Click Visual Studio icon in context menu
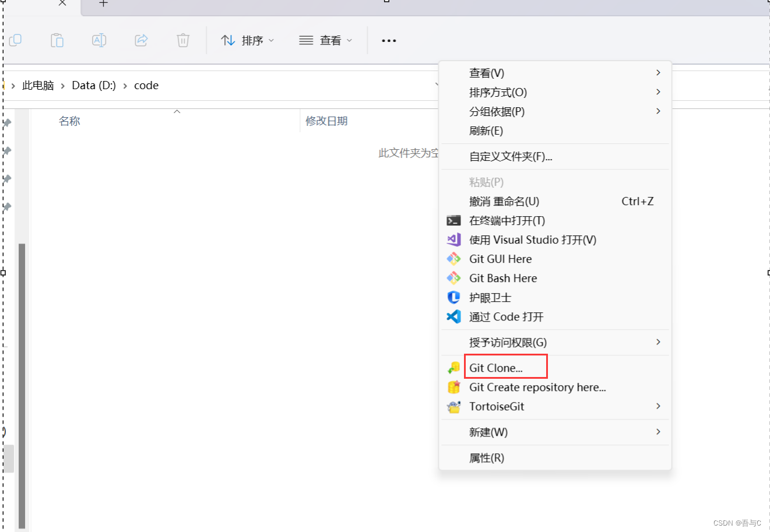Image resolution: width=770 pixels, height=532 pixels. click(x=453, y=239)
